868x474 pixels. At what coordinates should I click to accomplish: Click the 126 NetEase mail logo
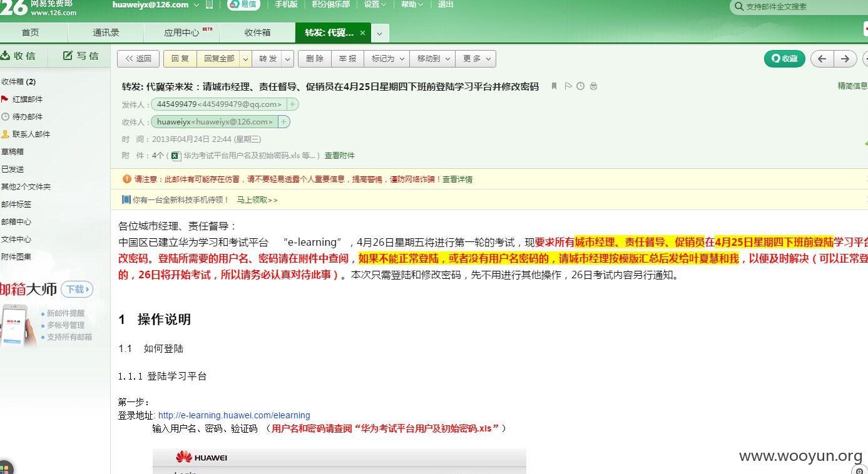pyautogui.click(x=38, y=8)
